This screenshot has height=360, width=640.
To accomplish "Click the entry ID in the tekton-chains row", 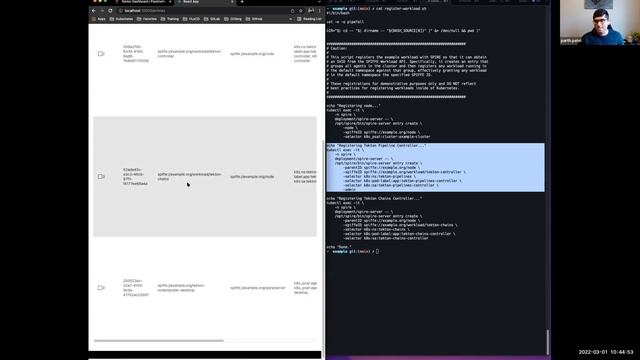I will 136,177.
